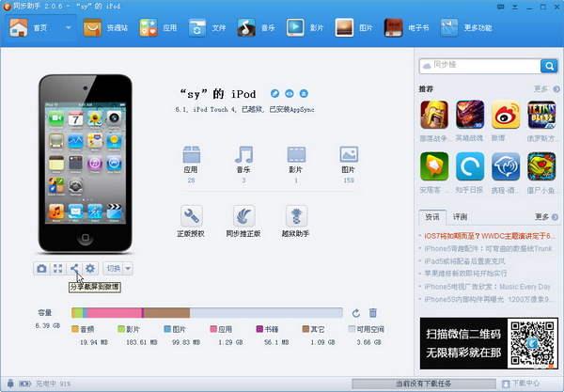Screen dimensions: 564x392
Task: Click the brown 其它 segment in capacity bar
Action: (167, 313)
